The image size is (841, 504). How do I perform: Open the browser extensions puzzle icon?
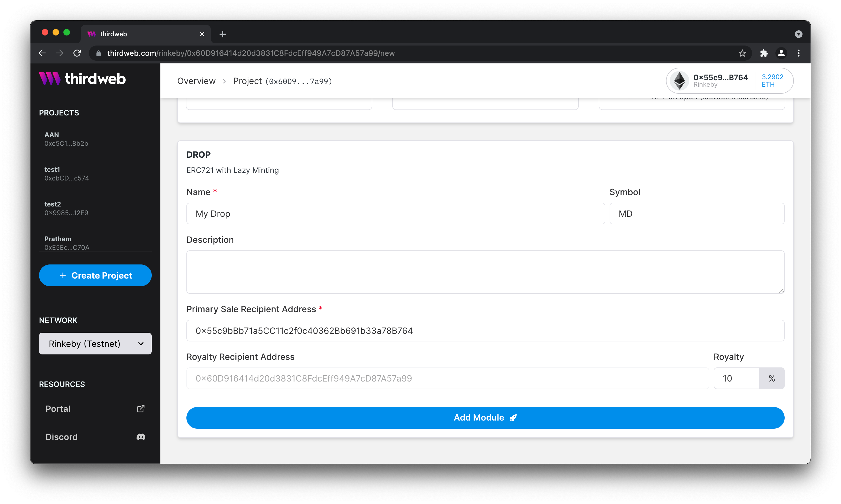point(764,53)
